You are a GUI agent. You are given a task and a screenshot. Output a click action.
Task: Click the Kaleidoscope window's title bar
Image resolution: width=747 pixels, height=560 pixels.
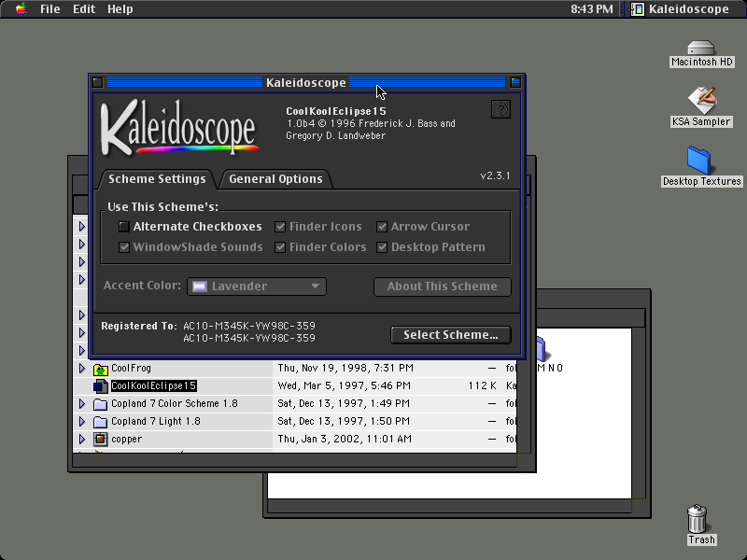coord(306,82)
